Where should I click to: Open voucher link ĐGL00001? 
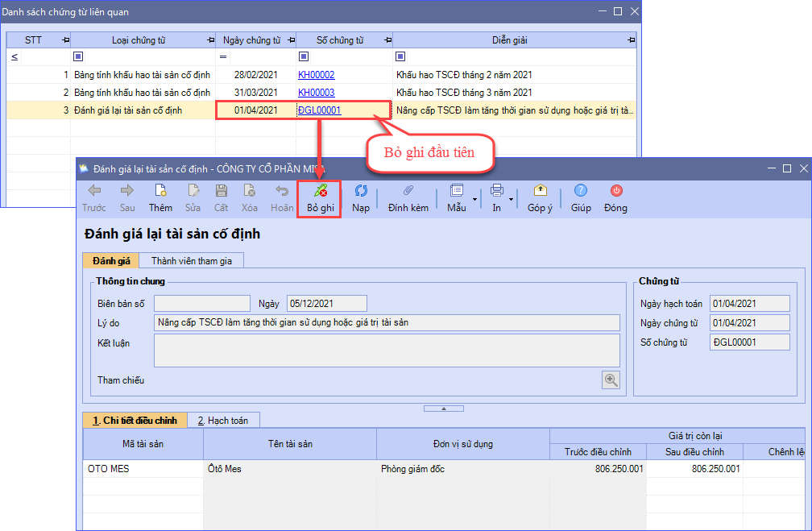coord(319,110)
